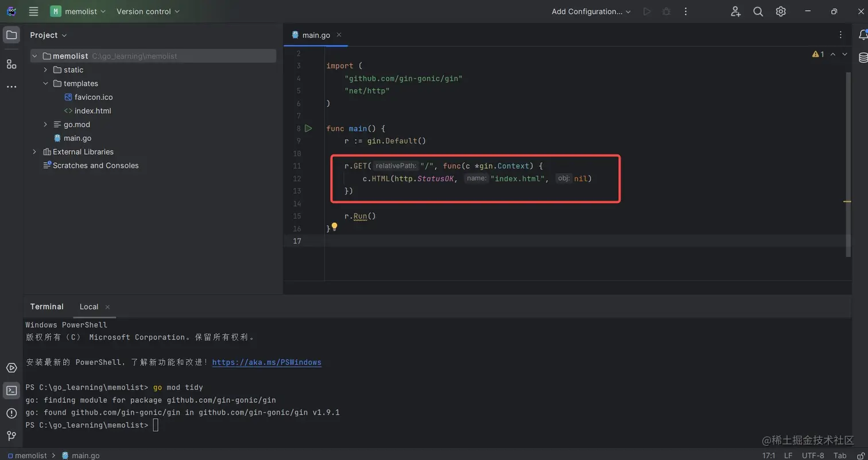Click the "net/http" import string
This screenshot has height=460, width=868.
tap(367, 91)
